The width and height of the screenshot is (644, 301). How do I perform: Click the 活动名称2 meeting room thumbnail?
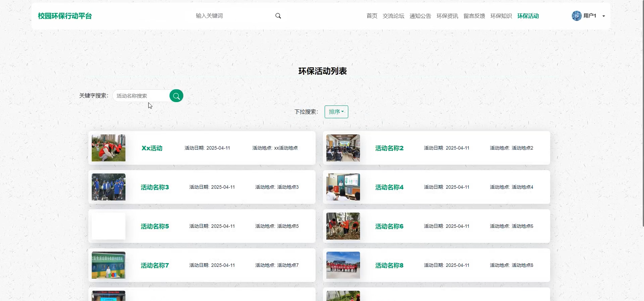[343, 148]
